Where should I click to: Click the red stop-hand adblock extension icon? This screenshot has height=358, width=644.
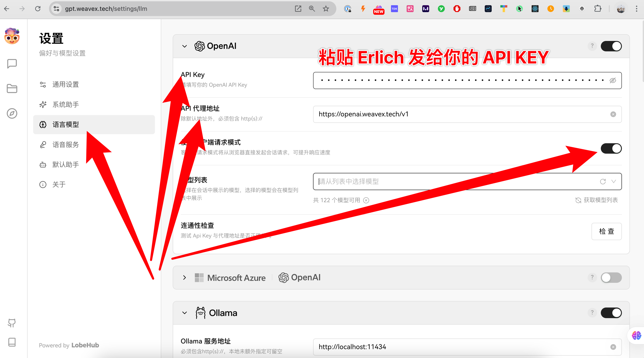(x=457, y=9)
